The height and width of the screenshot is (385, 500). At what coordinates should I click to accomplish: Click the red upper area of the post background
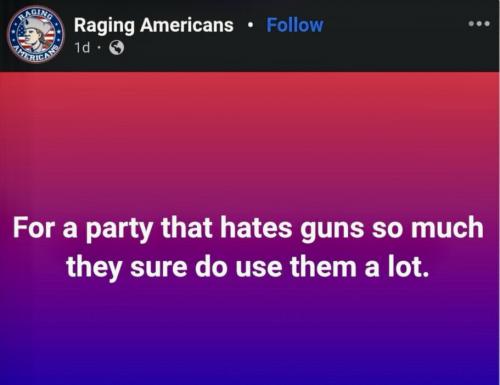point(250,107)
